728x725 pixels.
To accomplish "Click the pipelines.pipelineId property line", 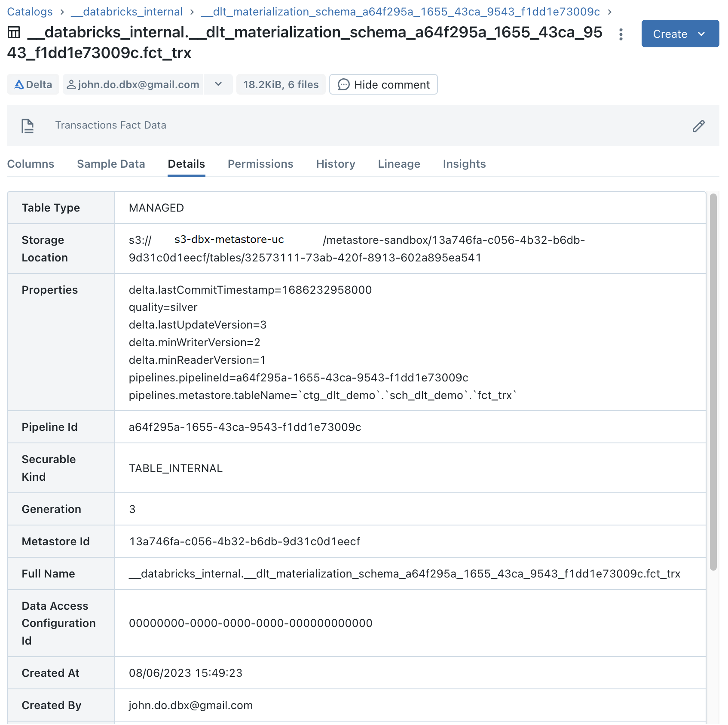I will pos(299,378).
